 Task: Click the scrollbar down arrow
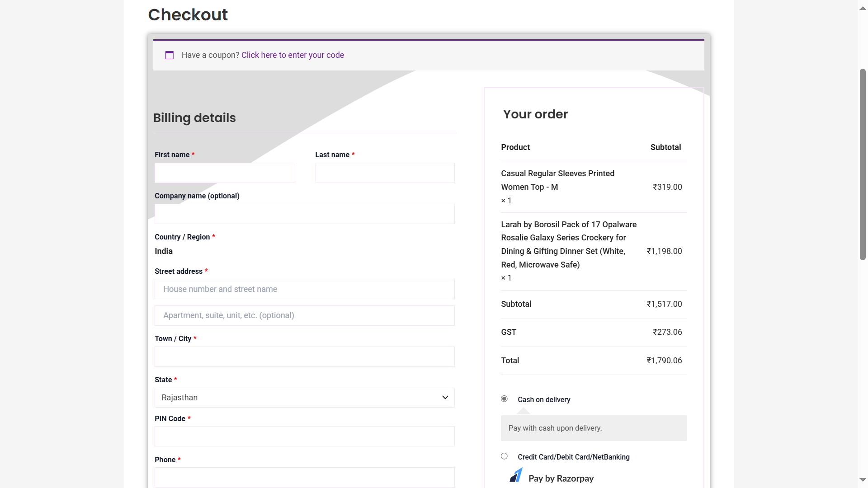coord(863,479)
